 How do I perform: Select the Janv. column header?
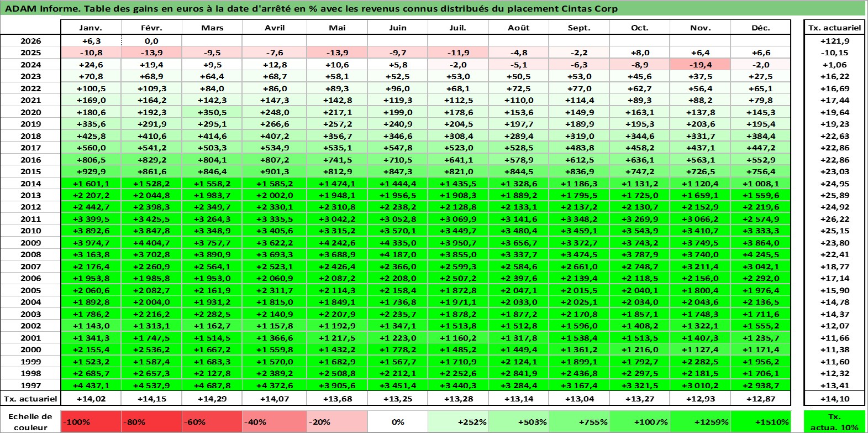click(x=91, y=28)
